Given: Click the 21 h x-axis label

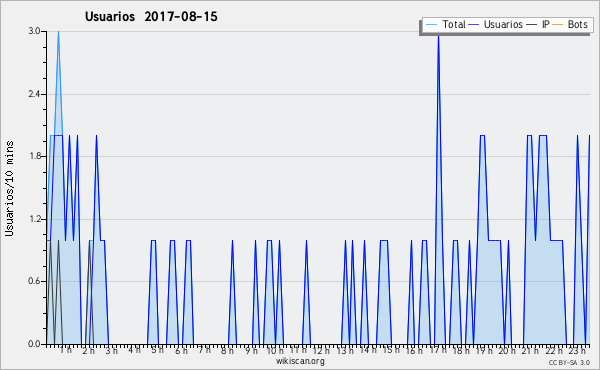Looking at the screenshot, I should tap(530, 350).
